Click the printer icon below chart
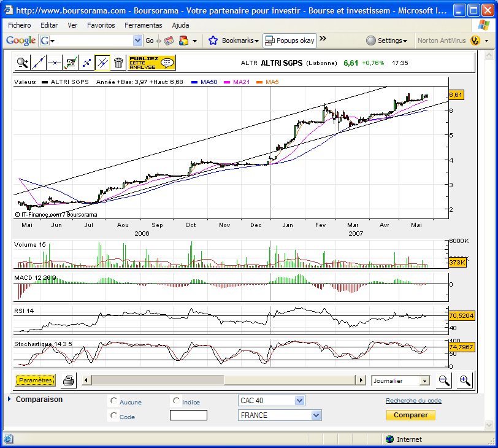This screenshot has height=448, width=498. point(69,380)
